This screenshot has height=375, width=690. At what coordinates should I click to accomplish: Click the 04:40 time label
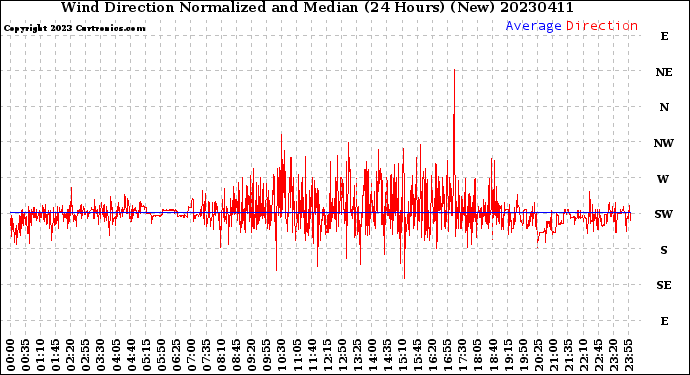(131, 355)
